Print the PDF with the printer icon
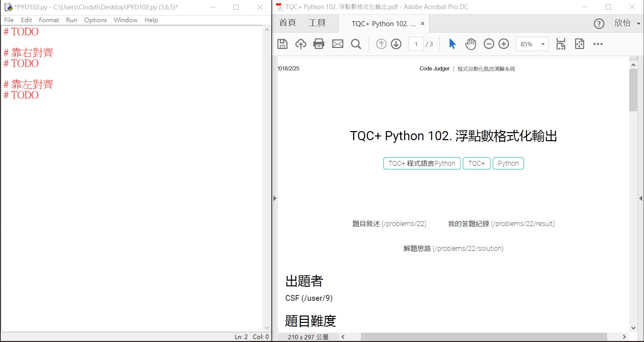This screenshot has height=342, width=644. tap(319, 44)
